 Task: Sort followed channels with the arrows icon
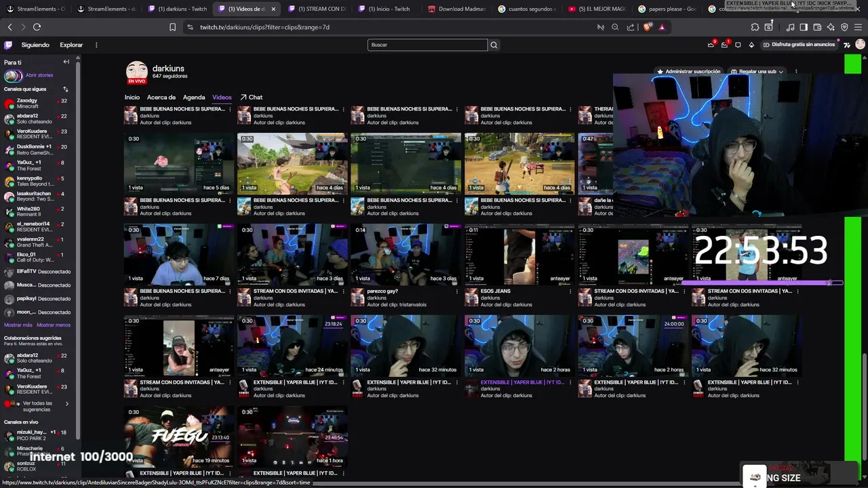click(x=66, y=89)
